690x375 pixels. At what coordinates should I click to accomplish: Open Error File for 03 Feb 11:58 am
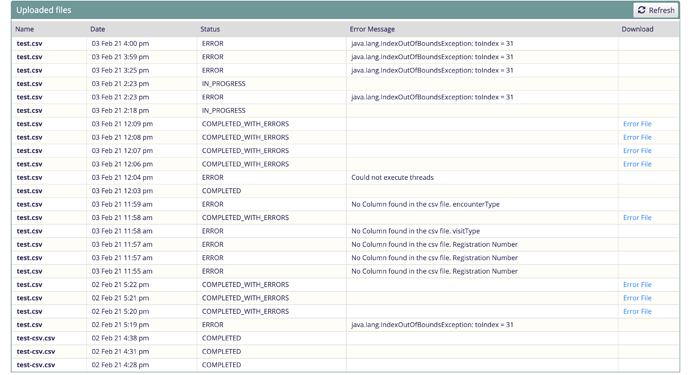pyautogui.click(x=637, y=218)
